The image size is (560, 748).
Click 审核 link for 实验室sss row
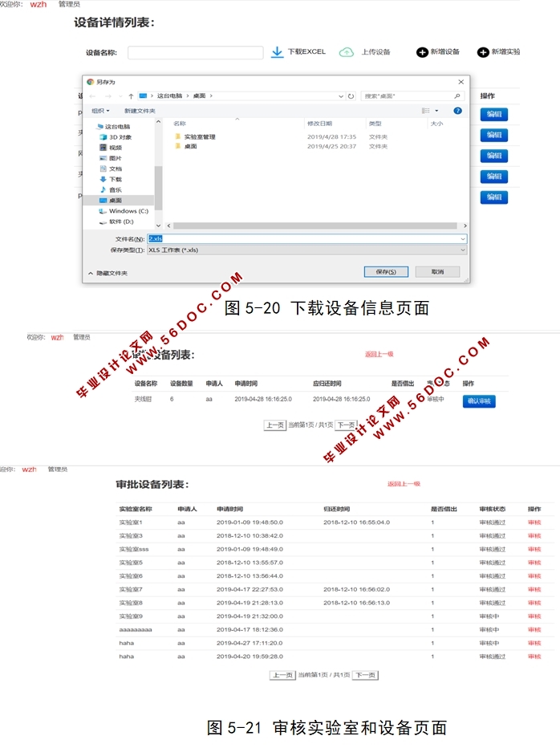click(534, 549)
